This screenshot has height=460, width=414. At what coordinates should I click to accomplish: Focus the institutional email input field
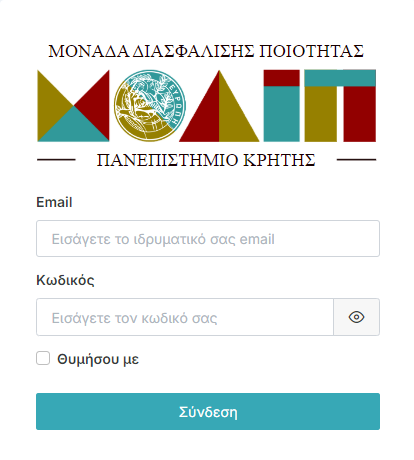[208, 239]
